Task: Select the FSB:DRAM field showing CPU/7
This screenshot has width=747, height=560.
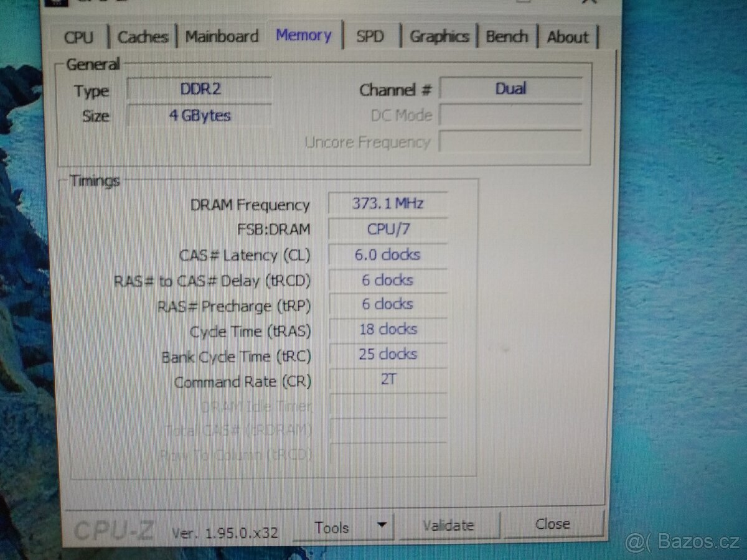Action: [387, 229]
